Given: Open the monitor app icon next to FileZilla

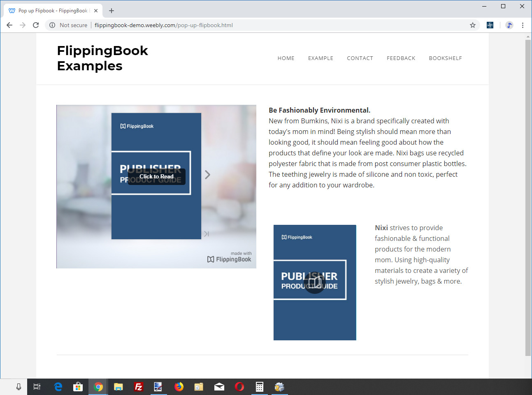Looking at the screenshot, I should point(158,387).
